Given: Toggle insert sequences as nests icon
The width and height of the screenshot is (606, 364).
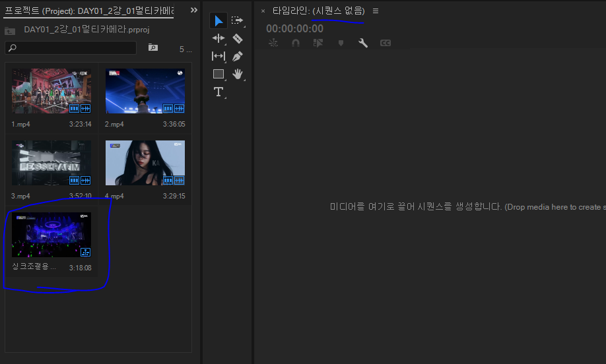Looking at the screenshot, I should (x=273, y=43).
